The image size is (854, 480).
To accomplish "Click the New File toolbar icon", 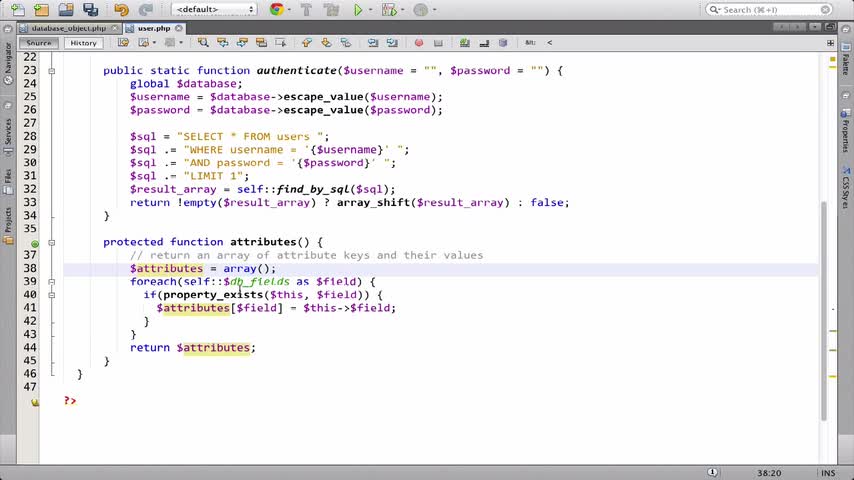I will (x=17, y=9).
